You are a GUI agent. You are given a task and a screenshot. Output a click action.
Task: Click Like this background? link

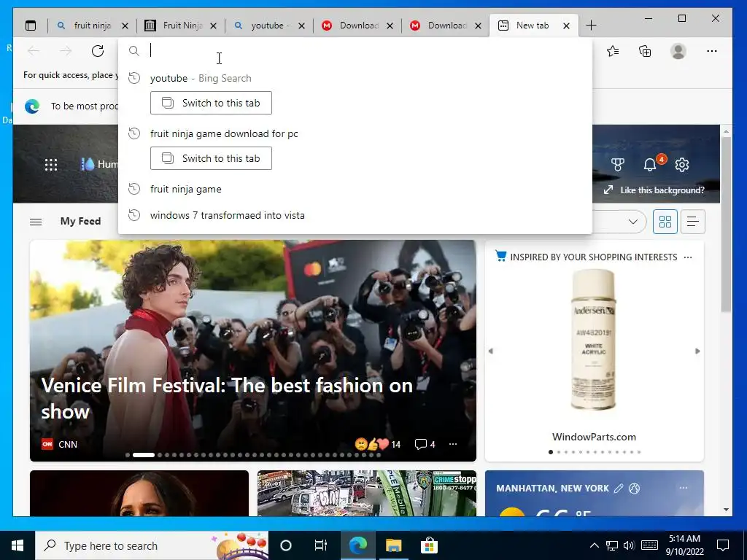tap(654, 190)
